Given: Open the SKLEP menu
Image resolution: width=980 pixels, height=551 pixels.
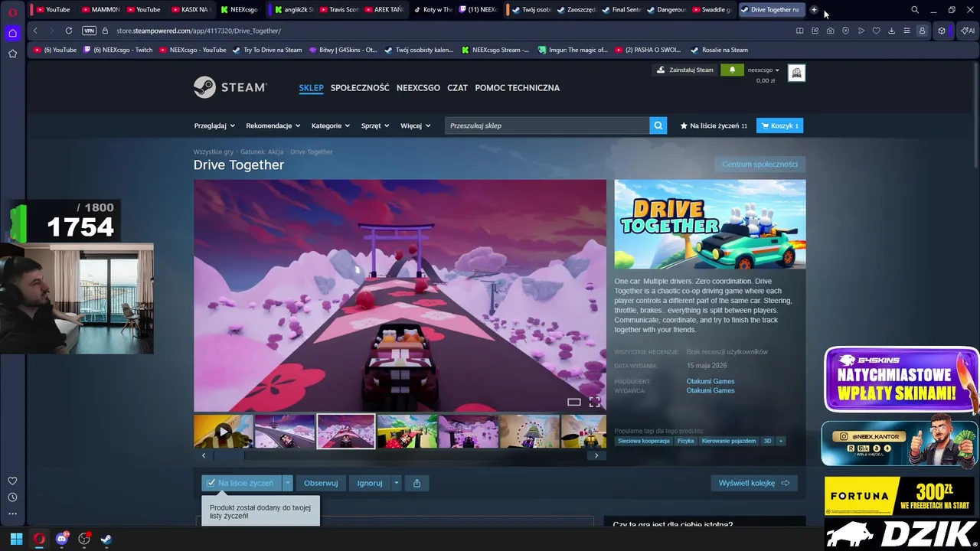Looking at the screenshot, I should [x=311, y=87].
